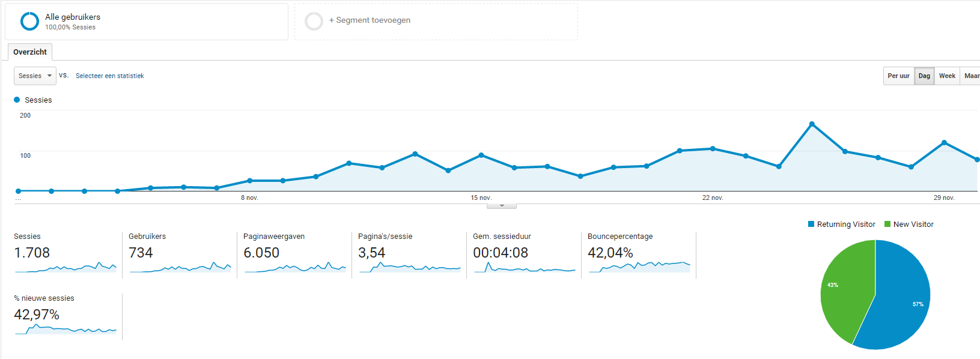This screenshot has width=980, height=359.
Task: Click the Gem. sessieduur sparkline chart
Action: (x=525, y=268)
